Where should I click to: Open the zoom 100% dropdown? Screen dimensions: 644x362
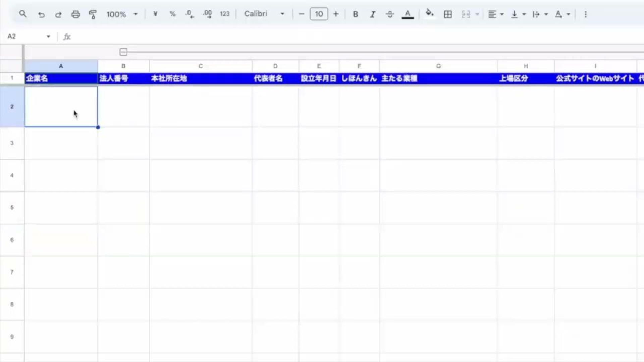point(122,14)
